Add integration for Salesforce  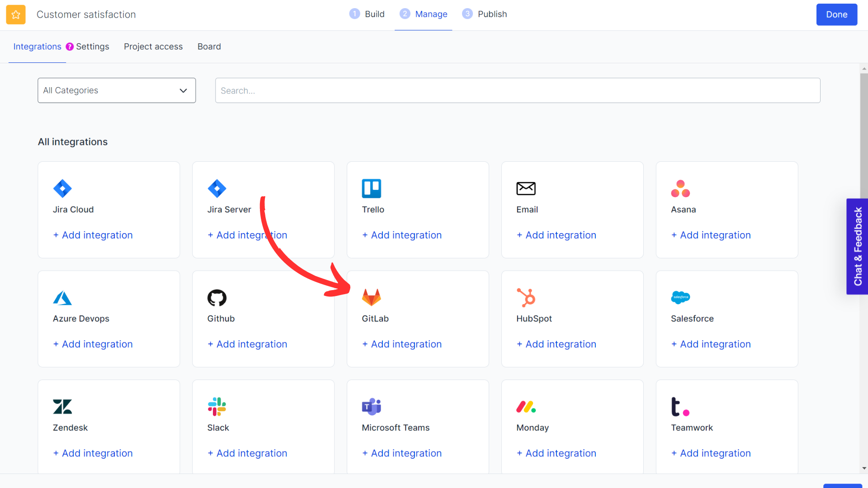point(711,344)
